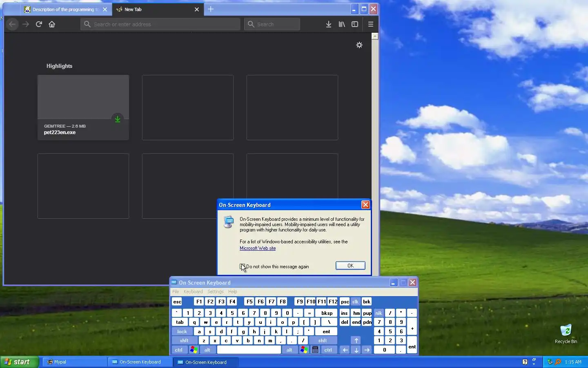Click the right arrow key

coord(367,350)
